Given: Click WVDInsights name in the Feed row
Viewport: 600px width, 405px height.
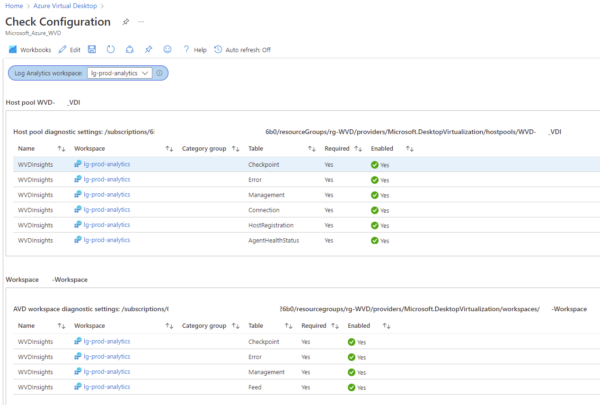Looking at the screenshot, I should 35,387.
